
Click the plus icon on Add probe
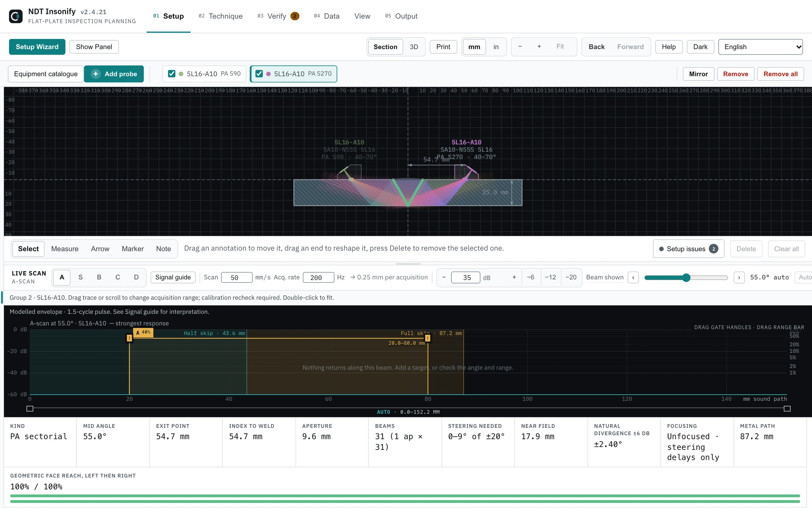[x=96, y=74]
